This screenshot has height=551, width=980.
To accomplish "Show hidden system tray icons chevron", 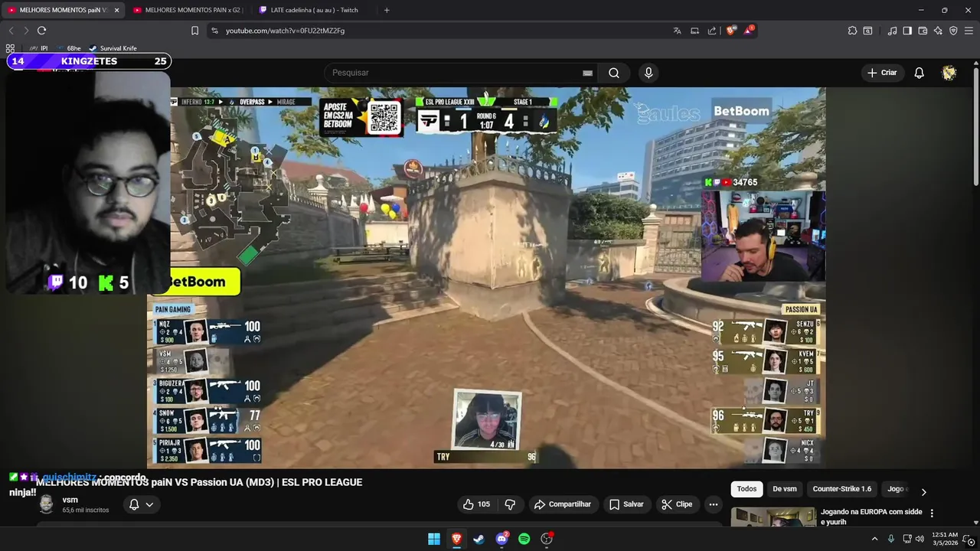I will [x=874, y=539].
